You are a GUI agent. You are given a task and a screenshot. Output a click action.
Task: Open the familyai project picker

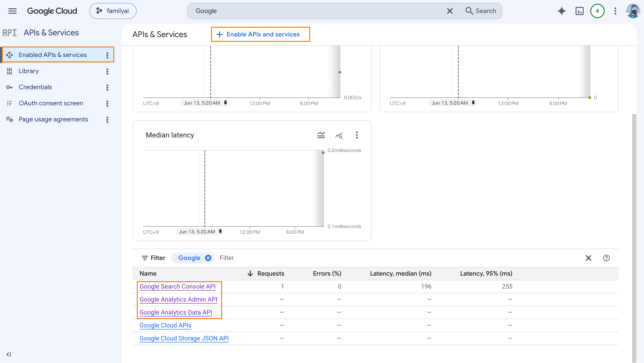pos(113,11)
